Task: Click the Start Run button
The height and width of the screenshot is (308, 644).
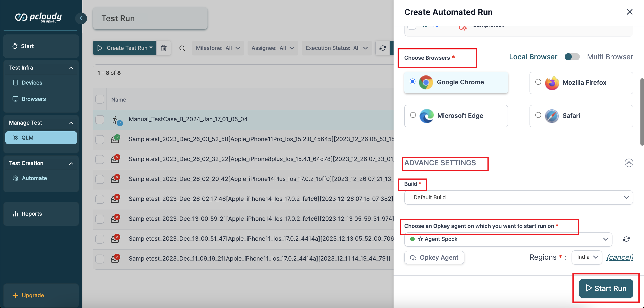Action: point(606,288)
